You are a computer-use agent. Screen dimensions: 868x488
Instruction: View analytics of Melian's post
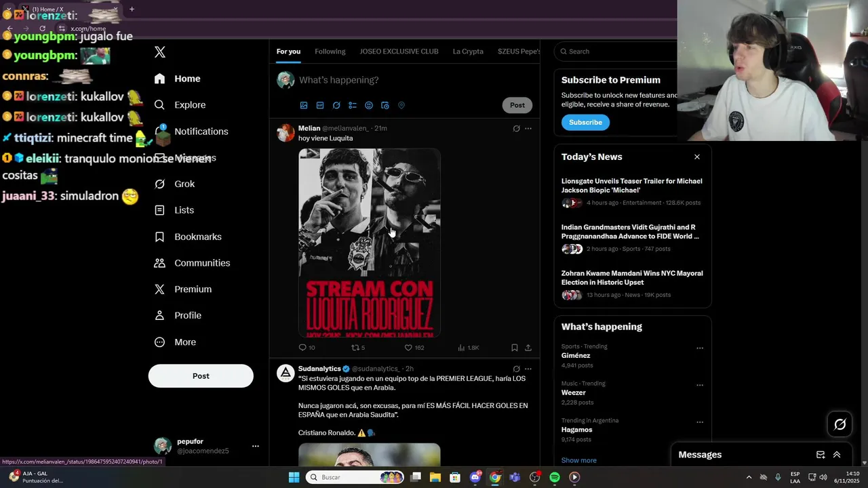point(468,348)
